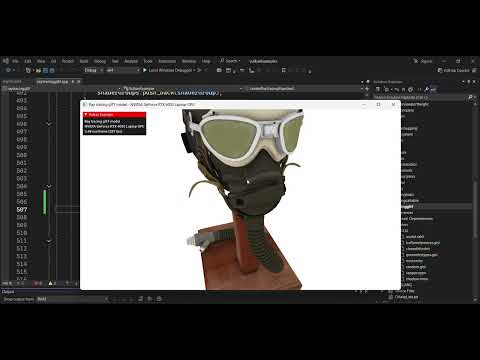Open the Analyze menu
Viewport: 480px width, 360px height.
point(131,61)
